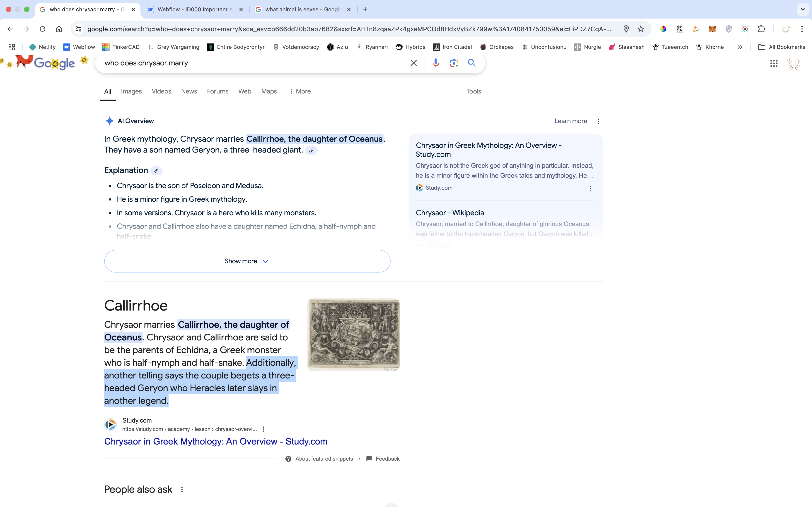Viewport: 812px width, 507px height.
Task: Click the MetaMask fox extension icon
Action: (712, 29)
